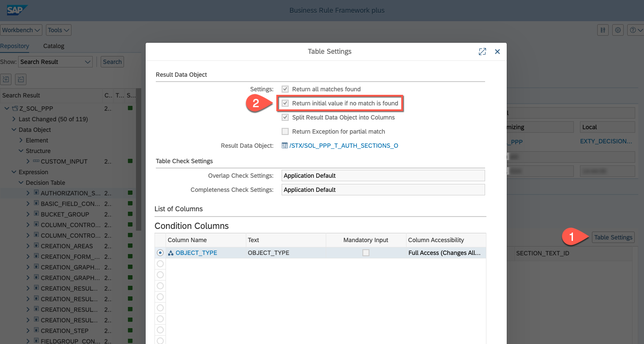The height and width of the screenshot is (344, 644).
Task: Open the Show Search Result dropdown
Action: 55,62
